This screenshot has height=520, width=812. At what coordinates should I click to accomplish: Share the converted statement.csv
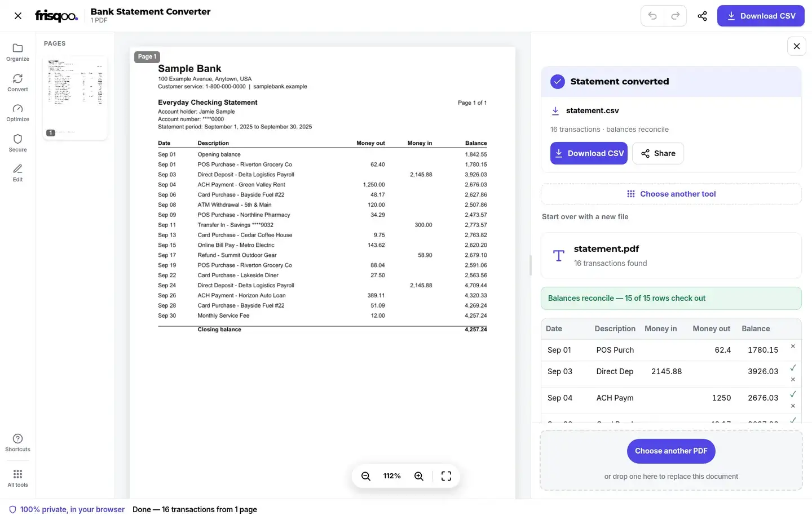[x=658, y=153]
